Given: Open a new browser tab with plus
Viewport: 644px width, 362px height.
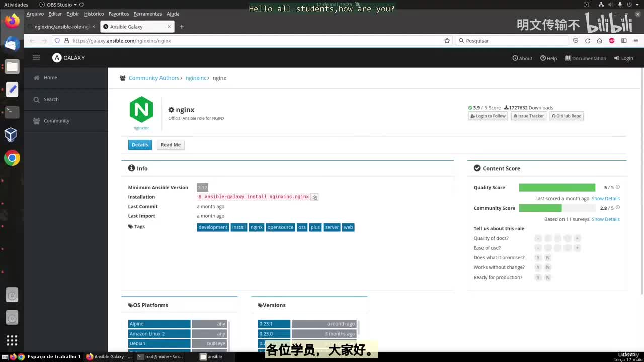Looking at the screenshot, I should tap(182, 27).
